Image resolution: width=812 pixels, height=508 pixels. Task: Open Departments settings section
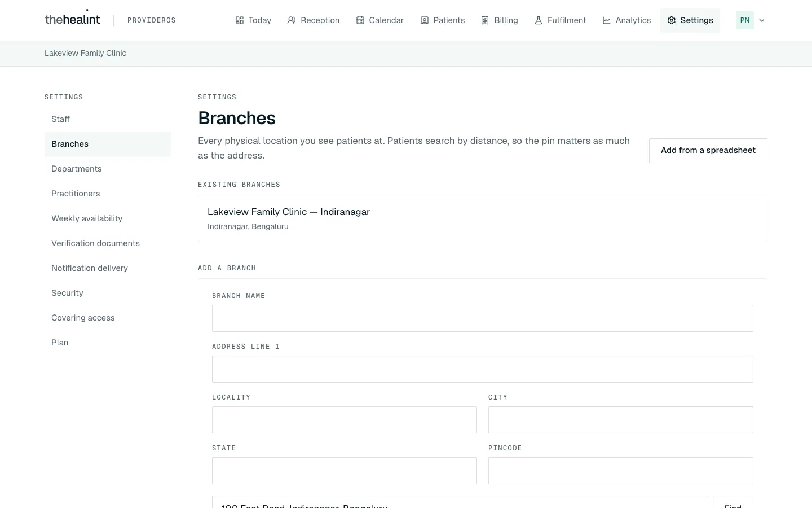(108, 169)
